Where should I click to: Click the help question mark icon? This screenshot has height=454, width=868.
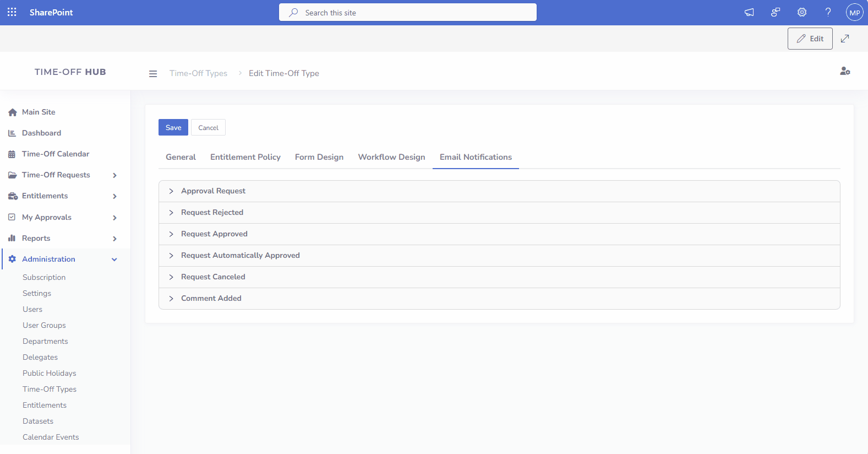coord(828,12)
